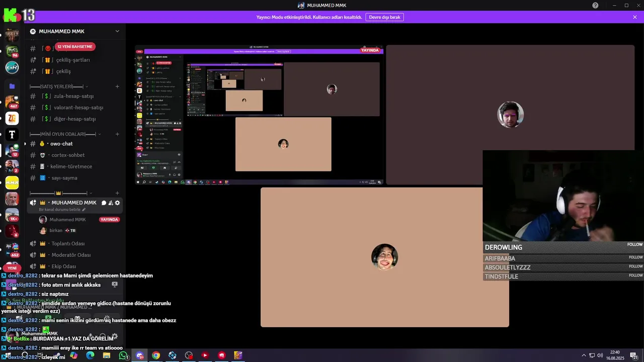Open server icon with 1K+ badge
Screen dimensions: 644x362
tap(12, 215)
